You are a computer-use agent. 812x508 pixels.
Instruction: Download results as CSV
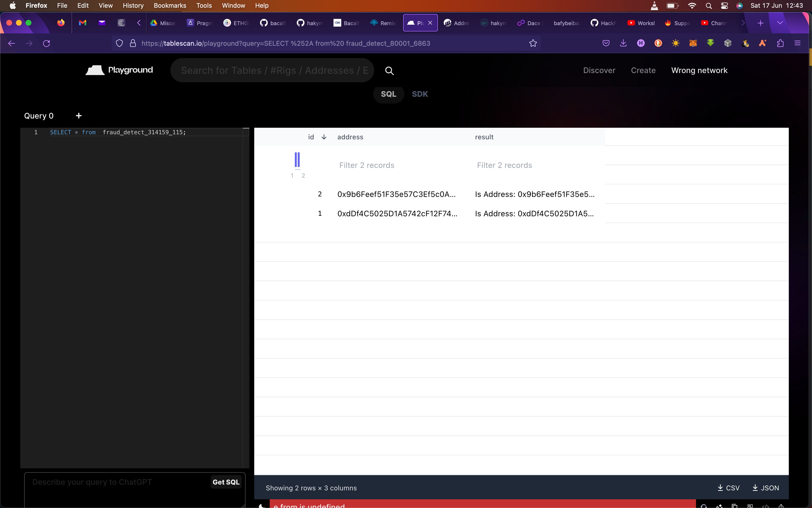tap(728, 488)
